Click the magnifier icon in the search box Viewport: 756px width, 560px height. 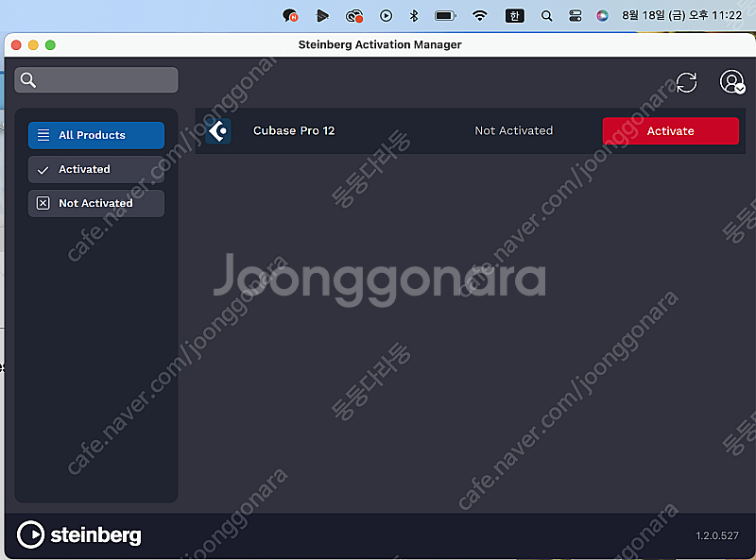28,80
